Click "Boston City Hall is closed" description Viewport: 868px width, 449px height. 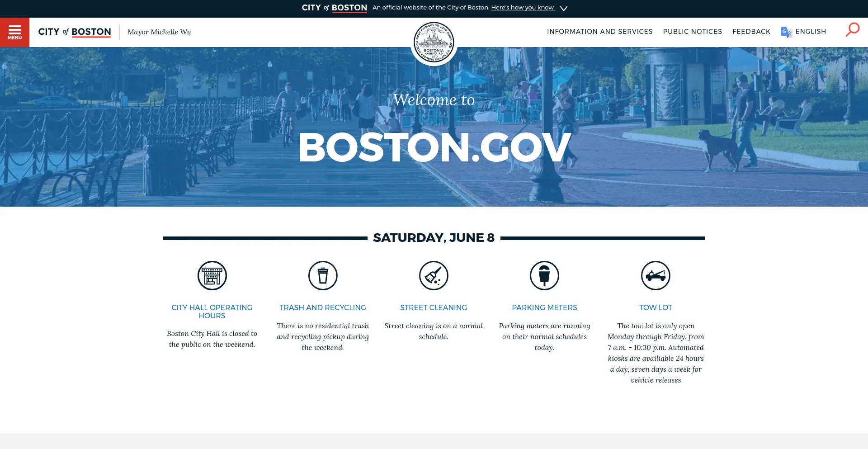(x=212, y=339)
